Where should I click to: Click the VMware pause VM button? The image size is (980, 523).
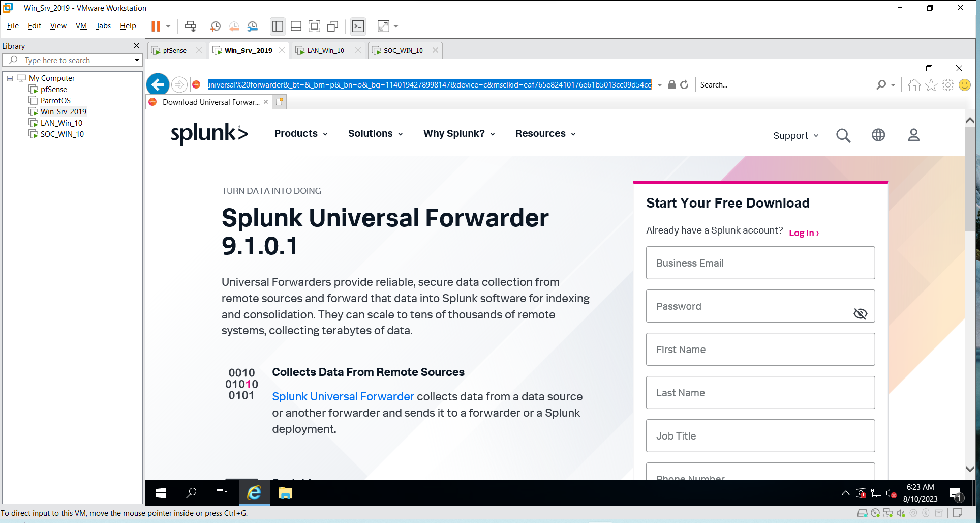(156, 26)
